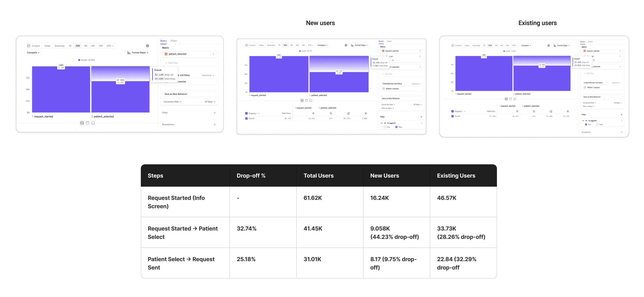The image size is (644, 297).
Task: Click conversion-rate chart column icon in New users table
Action: (348, 114)
